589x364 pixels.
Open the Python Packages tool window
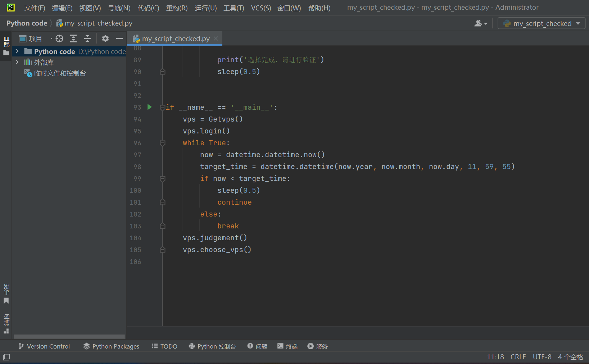(111, 346)
